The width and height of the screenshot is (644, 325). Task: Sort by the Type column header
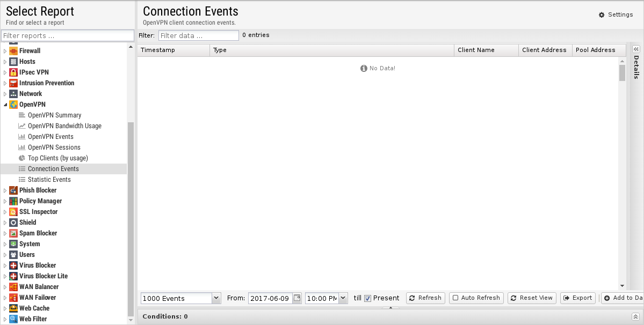click(x=332, y=50)
